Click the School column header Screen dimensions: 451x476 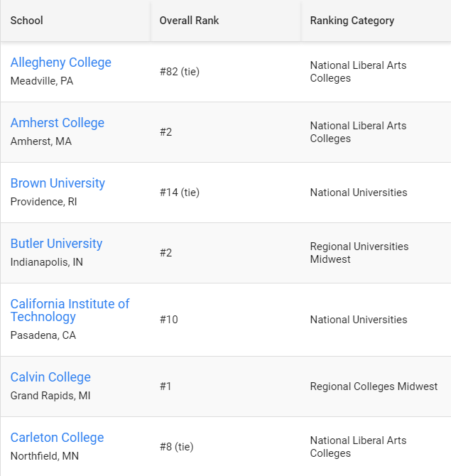pos(27,21)
